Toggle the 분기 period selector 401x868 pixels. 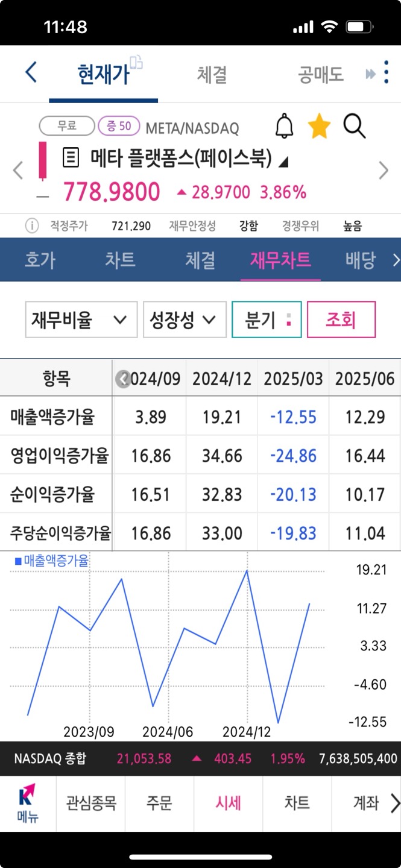(x=267, y=319)
